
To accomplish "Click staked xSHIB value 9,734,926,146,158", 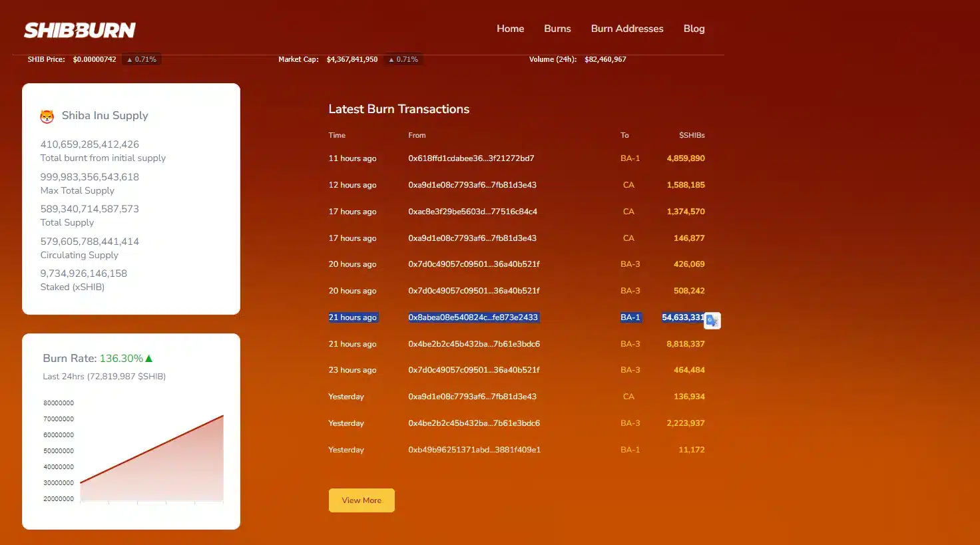I will (x=84, y=273).
